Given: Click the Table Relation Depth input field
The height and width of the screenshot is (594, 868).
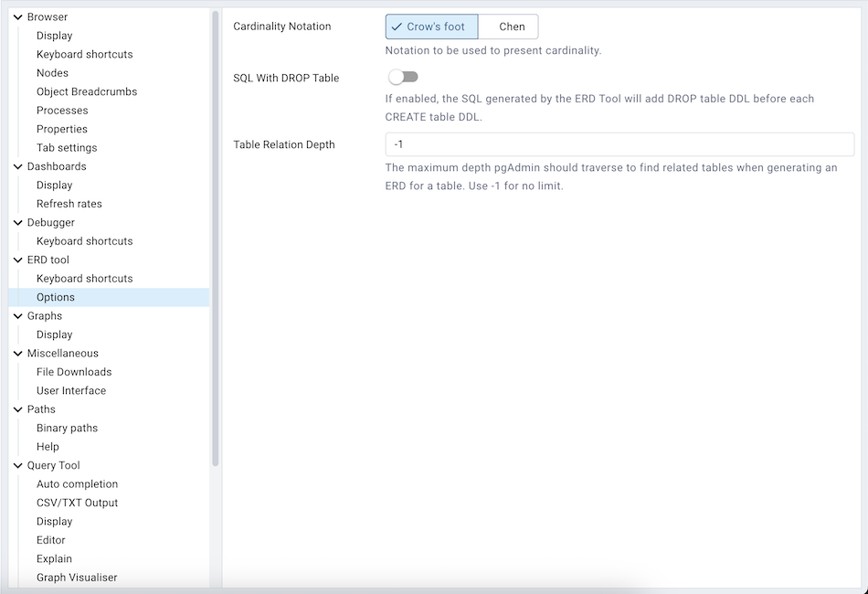Looking at the screenshot, I should click(619, 144).
